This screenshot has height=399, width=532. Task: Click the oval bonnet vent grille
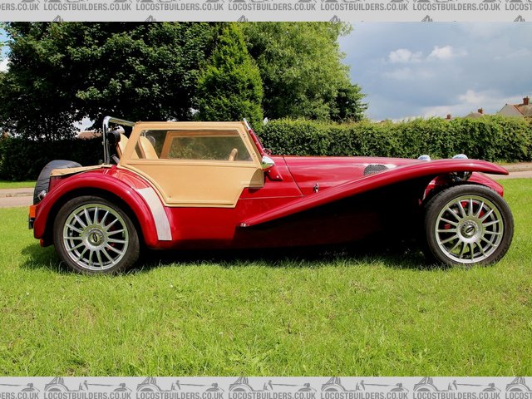(x=376, y=169)
